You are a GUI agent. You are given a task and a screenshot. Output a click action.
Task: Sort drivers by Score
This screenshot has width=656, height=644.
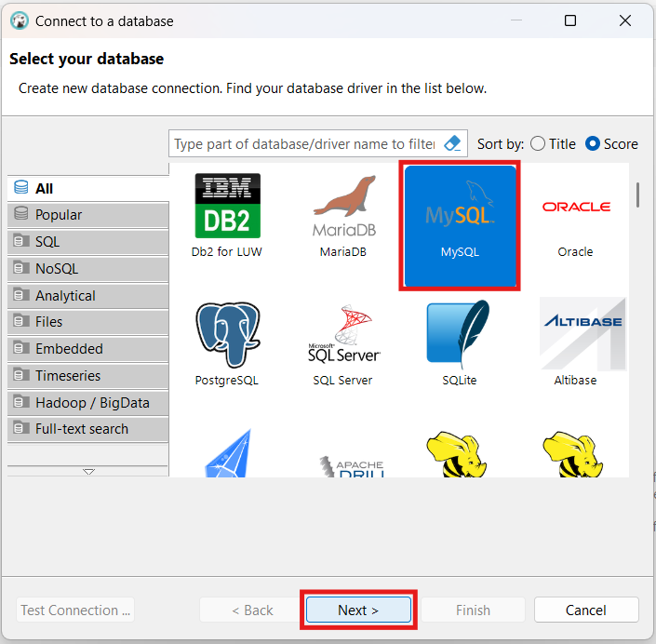pyautogui.click(x=611, y=144)
